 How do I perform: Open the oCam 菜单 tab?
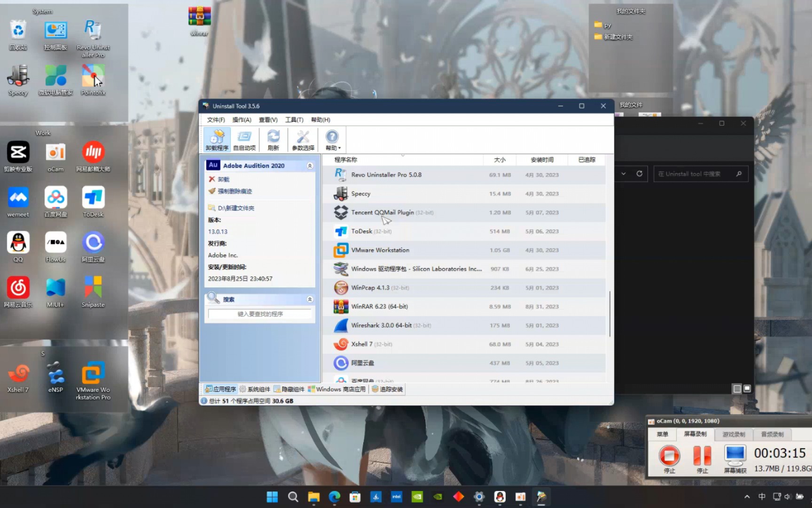[662, 434]
